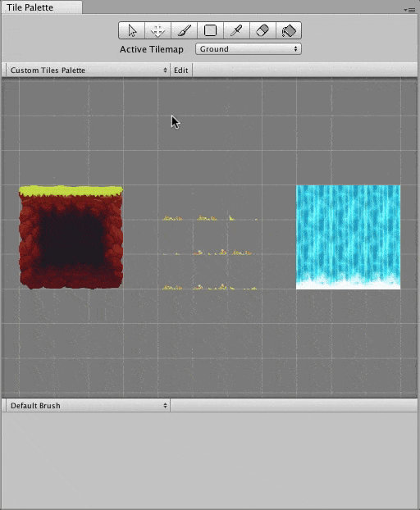Viewport: 420px width, 510px height.
Task: Open the Active Tilemap Ground dropdown
Action: [249, 49]
